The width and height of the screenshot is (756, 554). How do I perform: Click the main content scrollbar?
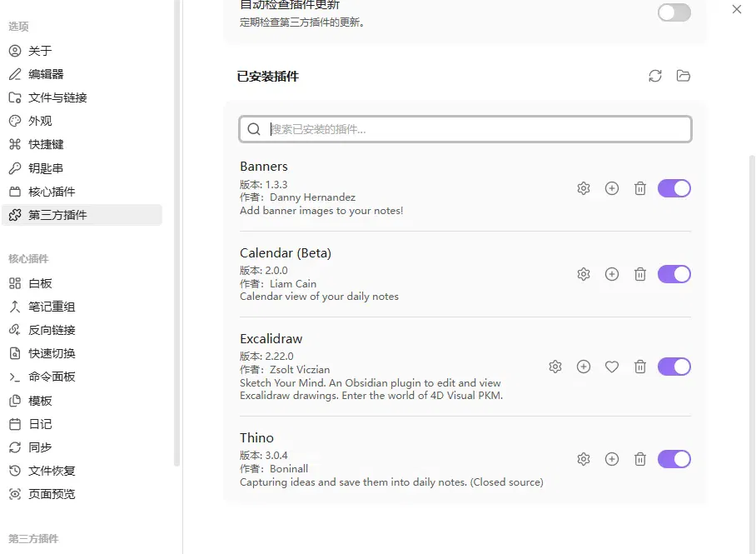752,354
